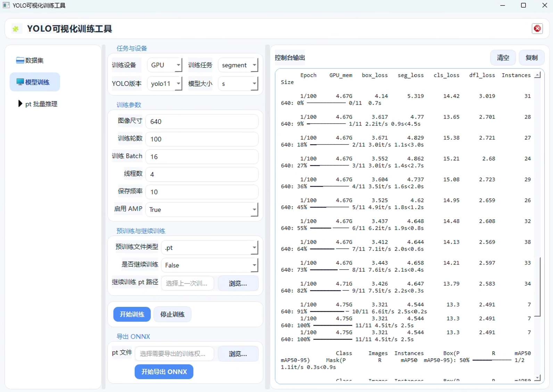Copy console output with 复制
553x392 pixels.
click(x=531, y=58)
